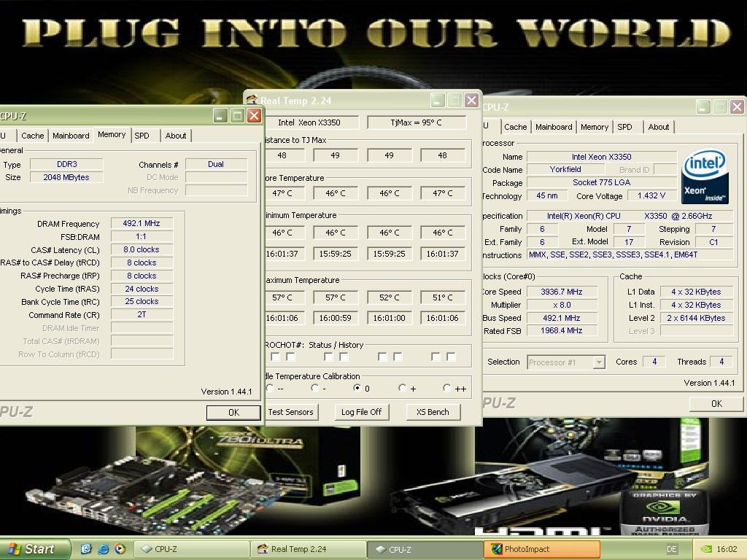The image size is (747, 560).
Task: Open Memory tab in right CPU-Z window
Action: click(595, 127)
